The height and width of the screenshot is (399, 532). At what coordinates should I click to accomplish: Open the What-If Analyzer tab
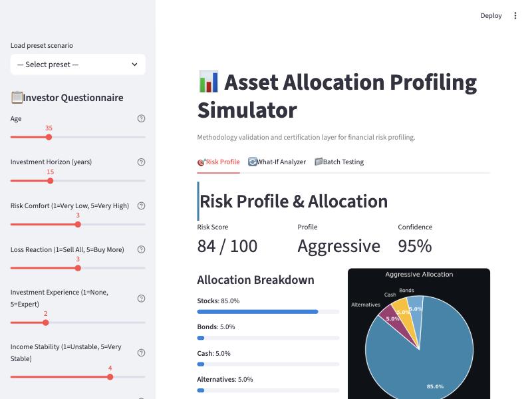(x=277, y=162)
